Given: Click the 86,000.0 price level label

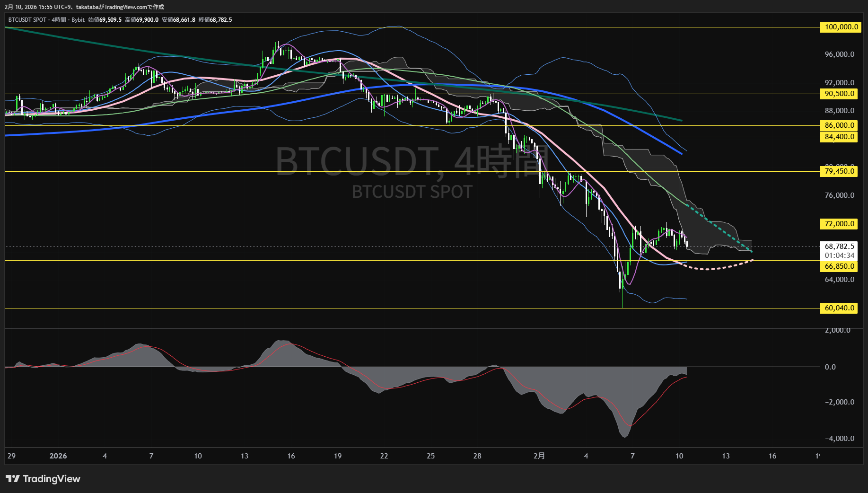Looking at the screenshot, I should pyautogui.click(x=839, y=125).
